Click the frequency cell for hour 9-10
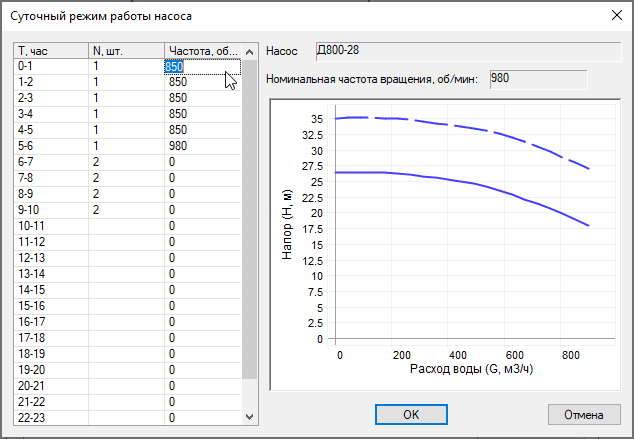The height and width of the screenshot is (439, 634). 202,210
